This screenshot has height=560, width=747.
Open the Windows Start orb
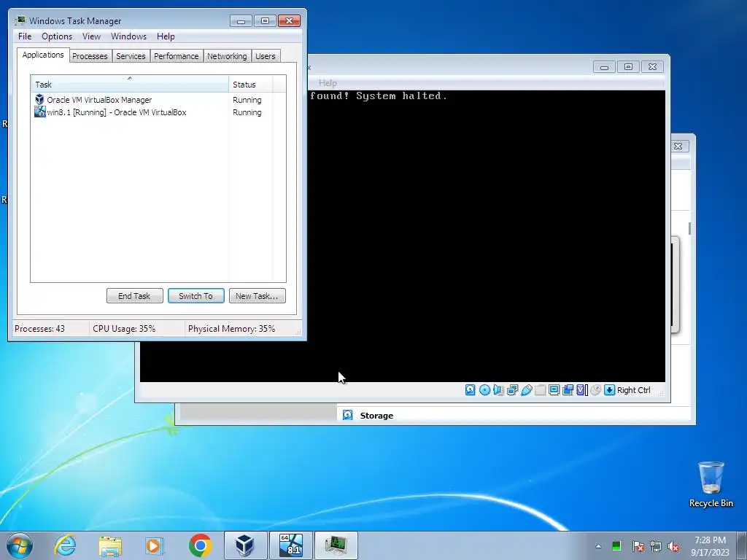pyautogui.click(x=20, y=545)
